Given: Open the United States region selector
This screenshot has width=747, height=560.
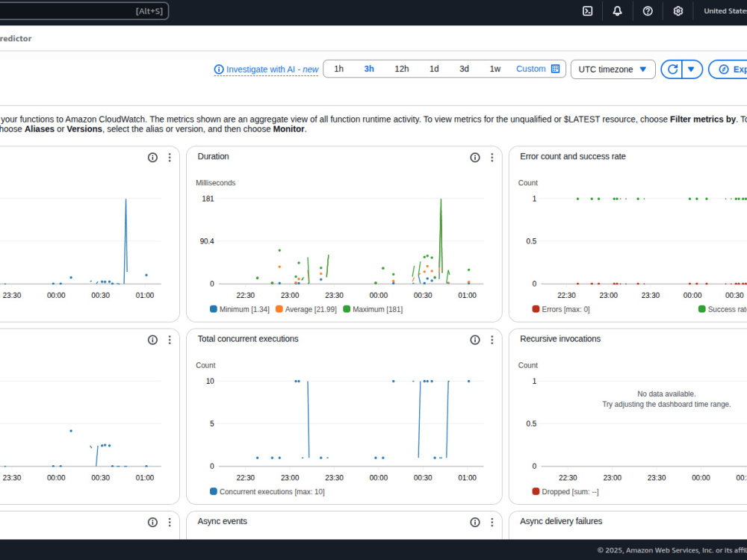Looking at the screenshot, I should pos(725,11).
